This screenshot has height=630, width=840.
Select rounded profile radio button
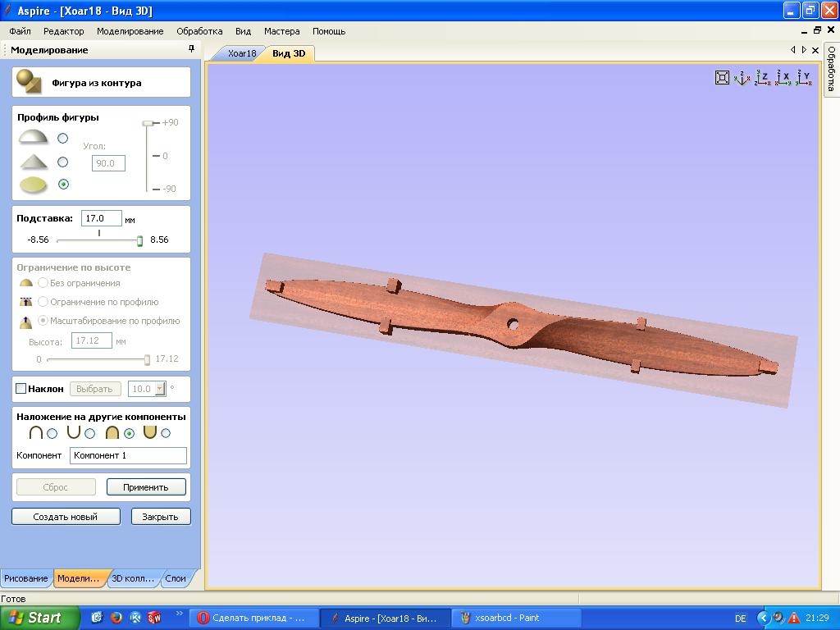(62, 138)
